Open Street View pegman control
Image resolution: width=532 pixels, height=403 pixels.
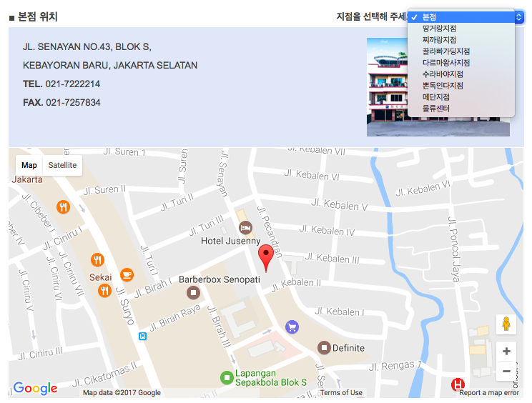coord(506,324)
